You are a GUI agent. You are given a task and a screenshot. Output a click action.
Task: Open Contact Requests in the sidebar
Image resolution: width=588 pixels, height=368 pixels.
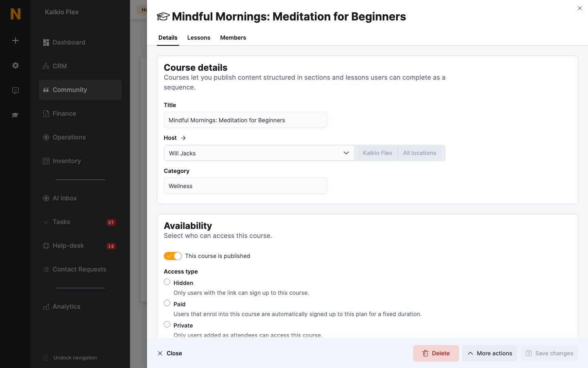click(80, 269)
